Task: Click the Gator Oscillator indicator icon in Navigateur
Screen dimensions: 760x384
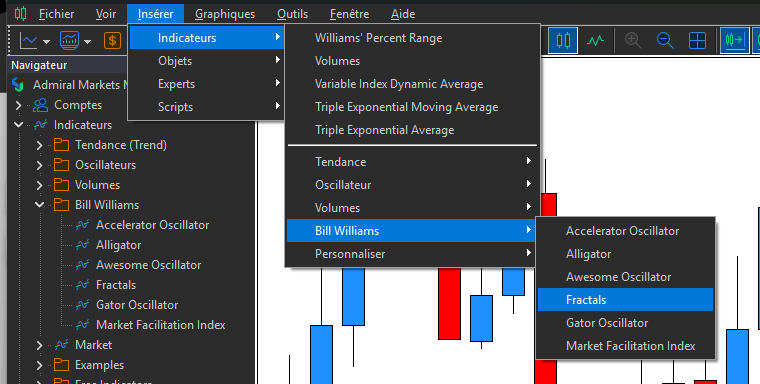Action: tap(83, 304)
